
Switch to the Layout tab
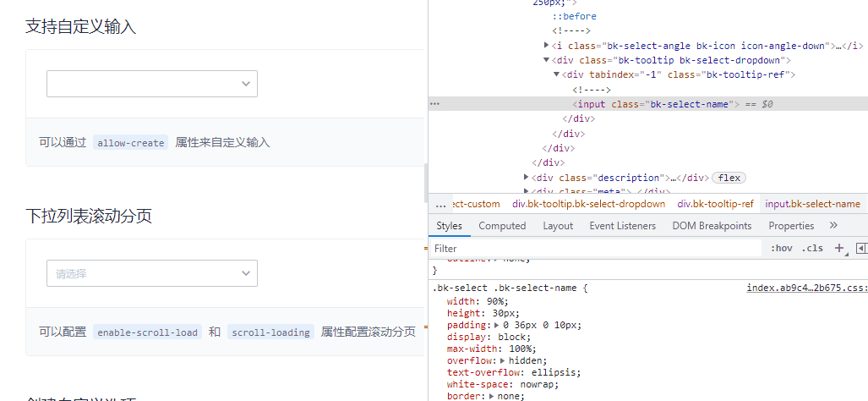click(x=558, y=225)
